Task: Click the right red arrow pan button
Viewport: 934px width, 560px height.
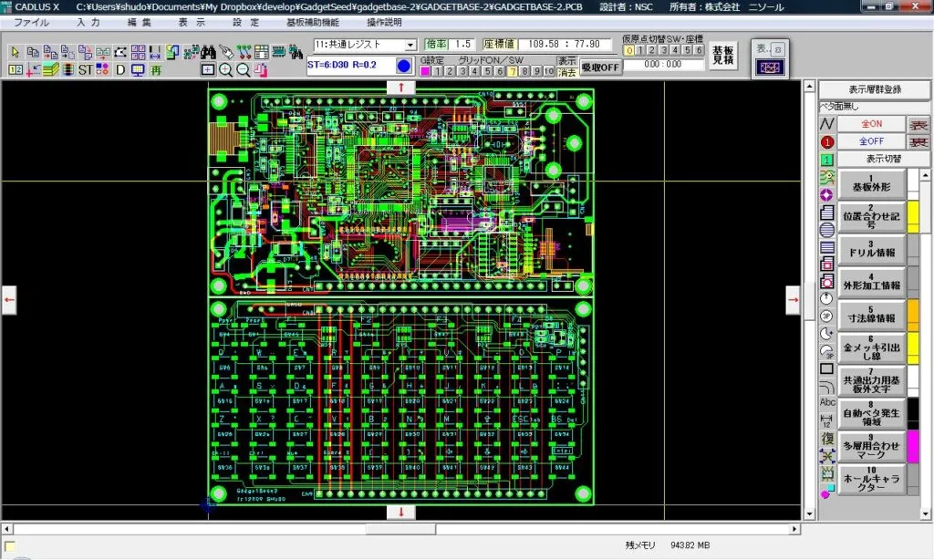Action: [793, 300]
